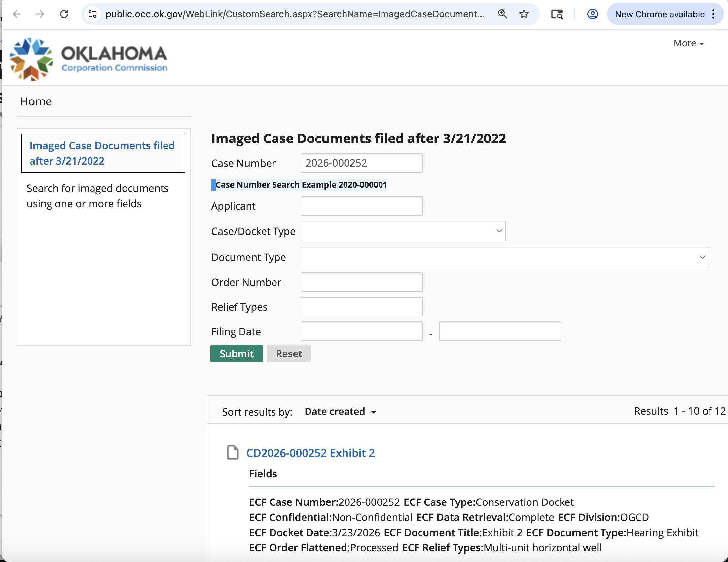
Task: Click the document icon beside Exhibit 2
Action: pos(233,452)
